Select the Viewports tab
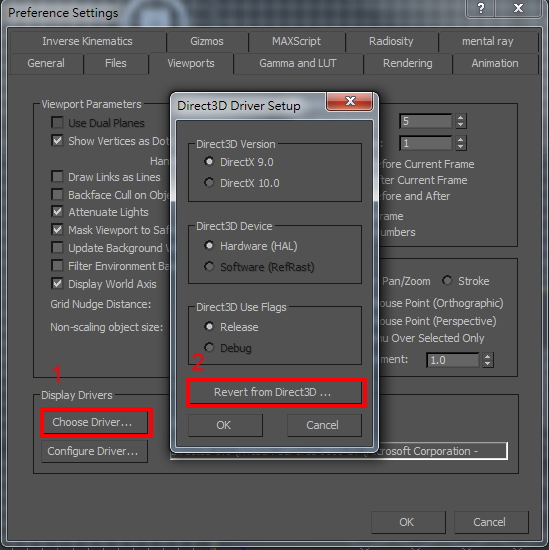Image resolution: width=549 pixels, height=550 pixels. (191, 63)
